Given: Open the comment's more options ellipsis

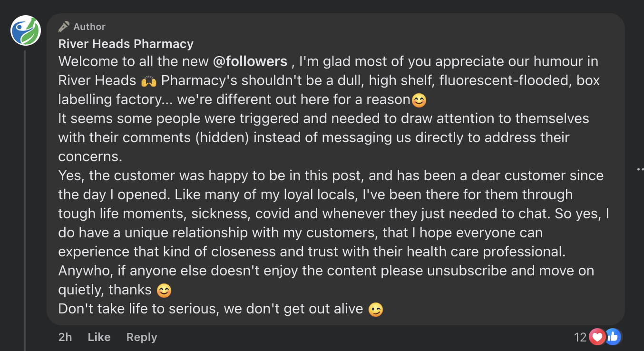Looking at the screenshot, I should (640, 169).
